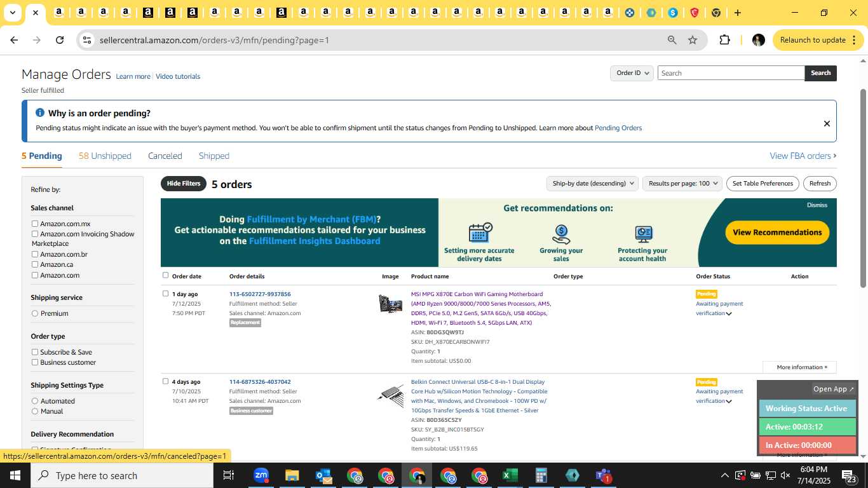Screen dimensions: 868x488
Task: Open the Ship-by date sort dropdown
Action: pos(592,184)
